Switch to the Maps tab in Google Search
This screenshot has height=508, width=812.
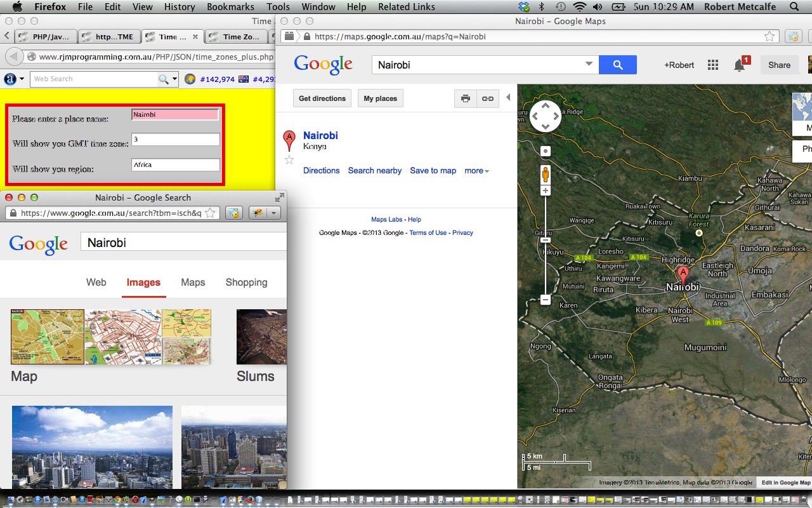193,283
